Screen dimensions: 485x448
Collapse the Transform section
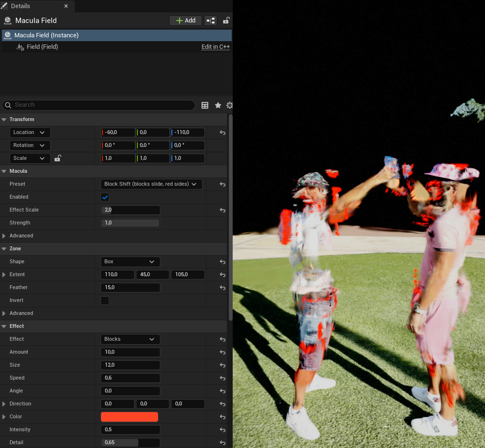point(4,119)
